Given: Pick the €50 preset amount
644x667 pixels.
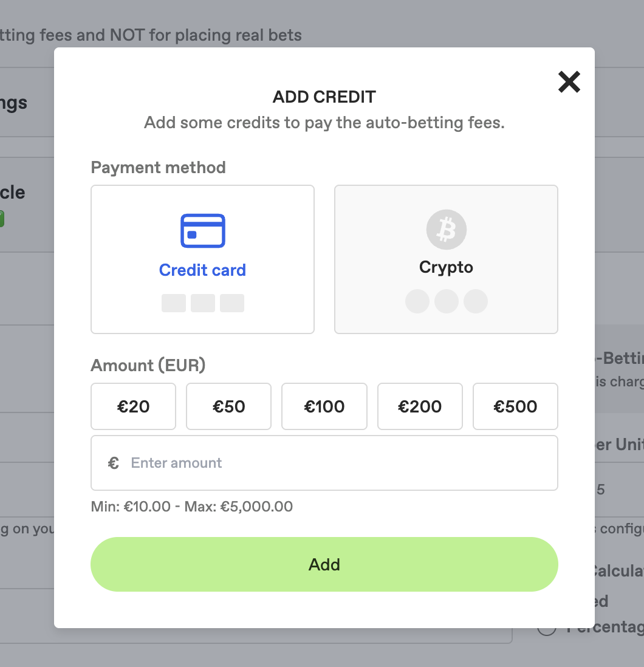Looking at the screenshot, I should click(229, 406).
